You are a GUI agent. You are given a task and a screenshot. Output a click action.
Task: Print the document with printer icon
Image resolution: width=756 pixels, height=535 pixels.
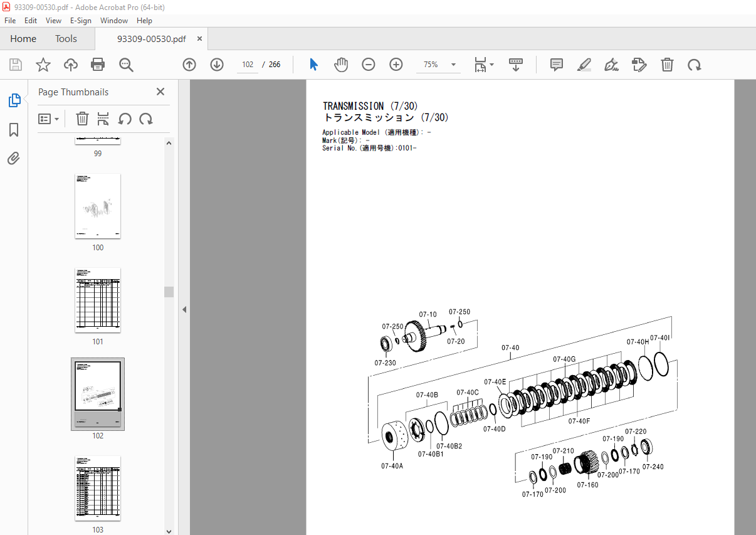click(x=98, y=65)
